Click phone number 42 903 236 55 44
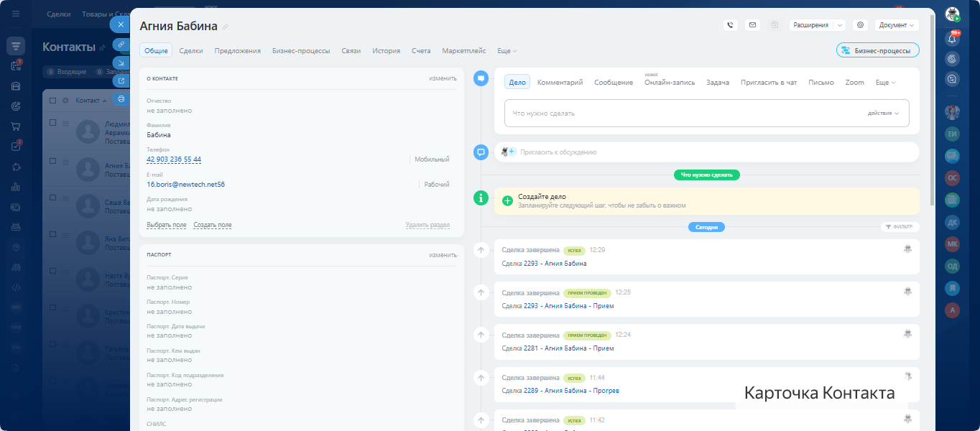980x431 pixels. coord(174,159)
